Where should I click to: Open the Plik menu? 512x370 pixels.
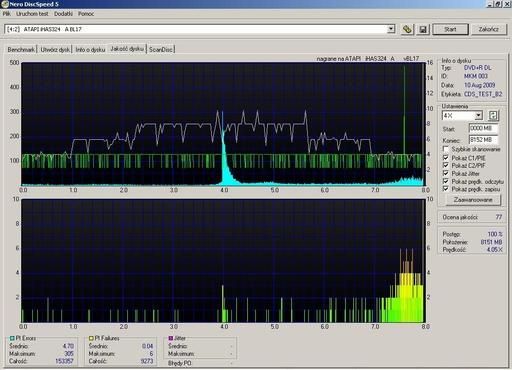coord(6,14)
